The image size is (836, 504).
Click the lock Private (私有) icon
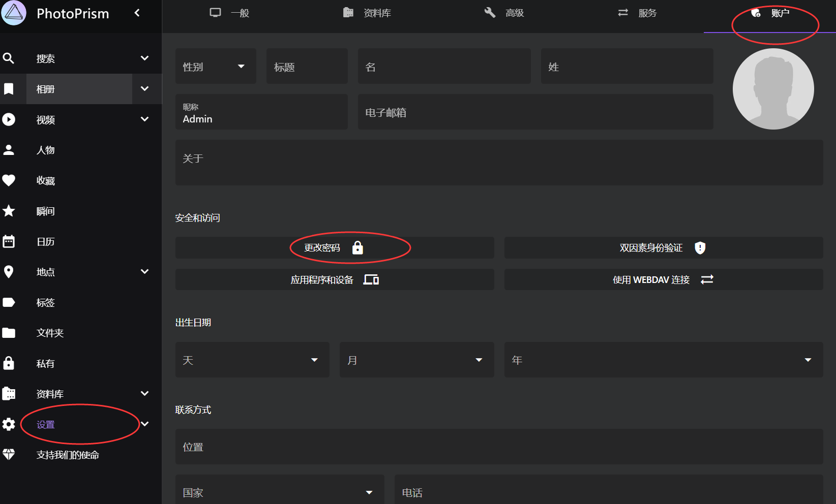coord(9,363)
